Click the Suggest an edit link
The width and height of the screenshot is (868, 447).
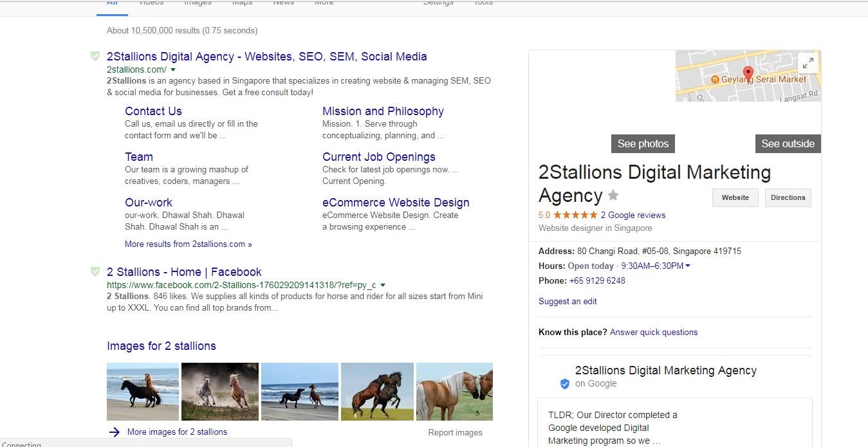click(x=568, y=302)
